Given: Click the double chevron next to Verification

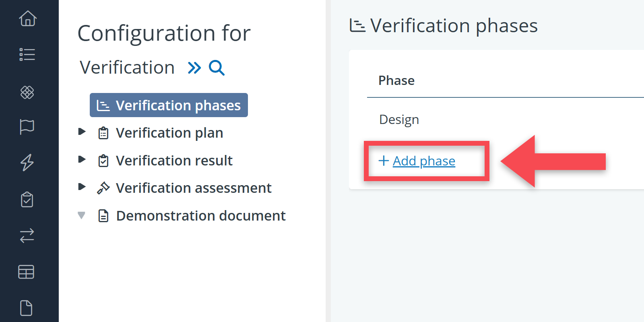Looking at the screenshot, I should (x=194, y=68).
